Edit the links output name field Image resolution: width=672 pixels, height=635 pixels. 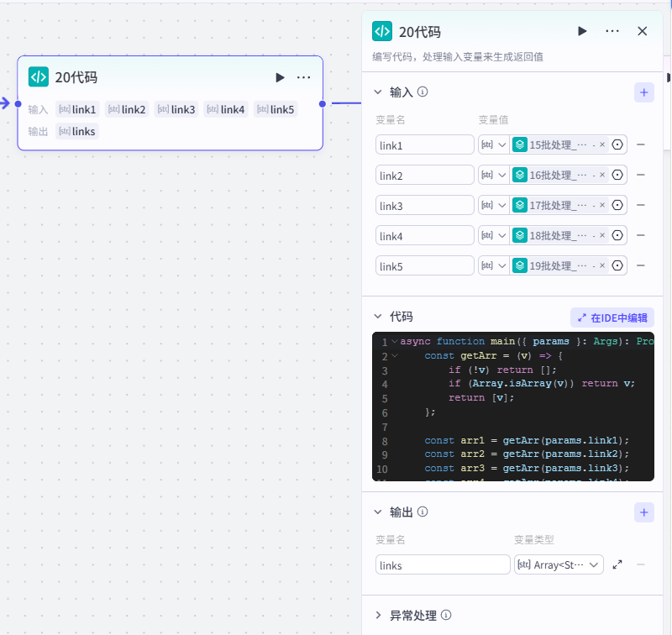[443, 565]
